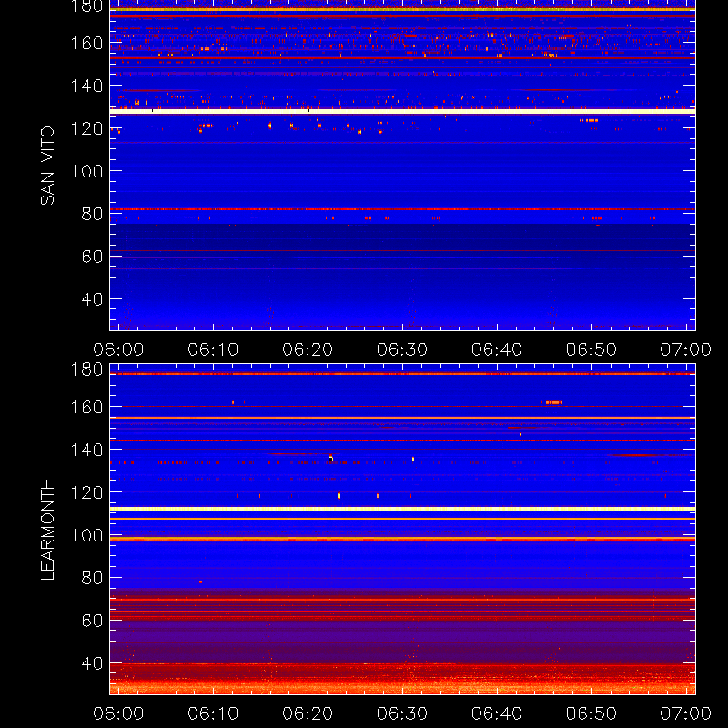Select the 140 tick label on San Vito axis
Viewport: 728px width, 728px height.
pos(86,86)
